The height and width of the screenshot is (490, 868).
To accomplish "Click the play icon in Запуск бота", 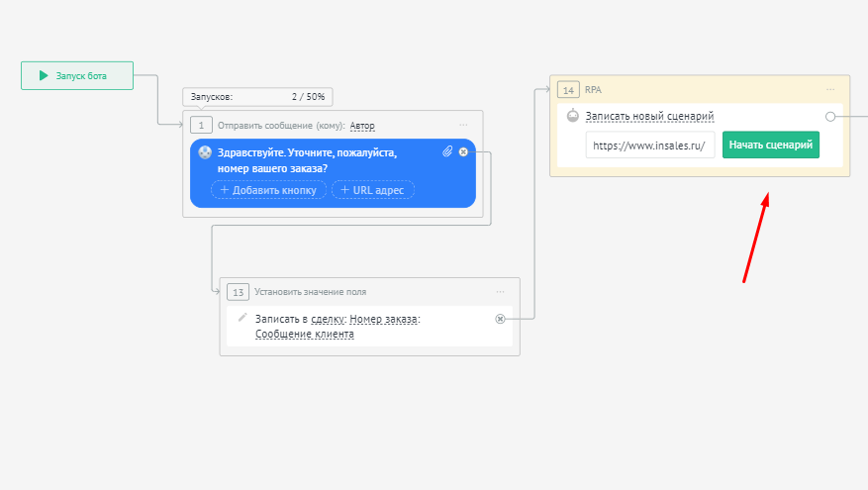I will 44,75.
